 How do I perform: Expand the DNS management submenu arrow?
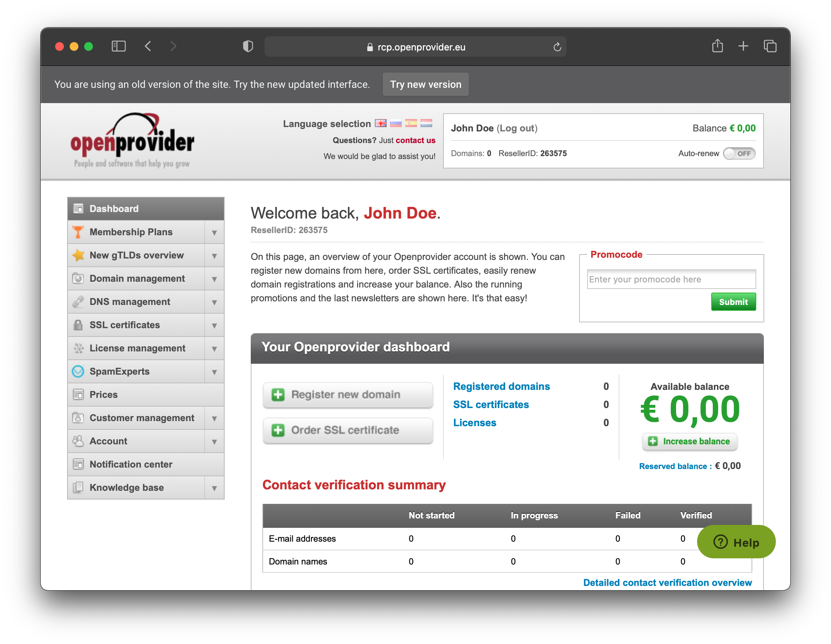pyautogui.click(x=214, y=302)
